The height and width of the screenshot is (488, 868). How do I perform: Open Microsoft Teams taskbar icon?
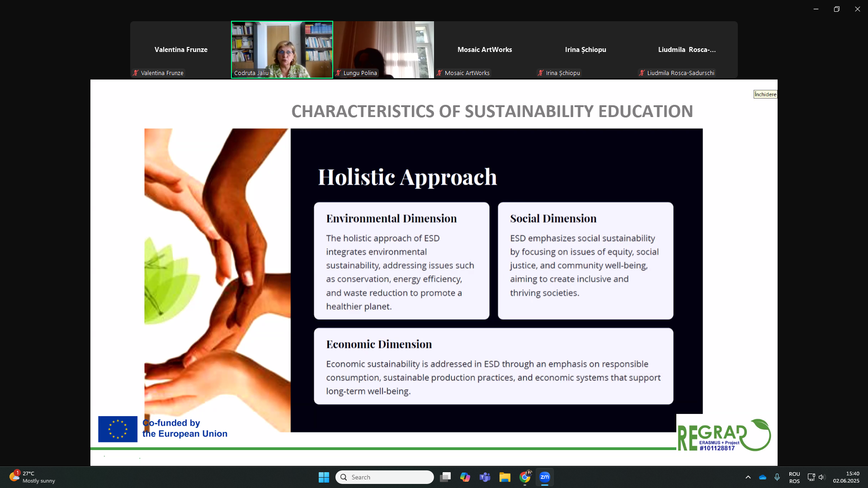point(485,477)
